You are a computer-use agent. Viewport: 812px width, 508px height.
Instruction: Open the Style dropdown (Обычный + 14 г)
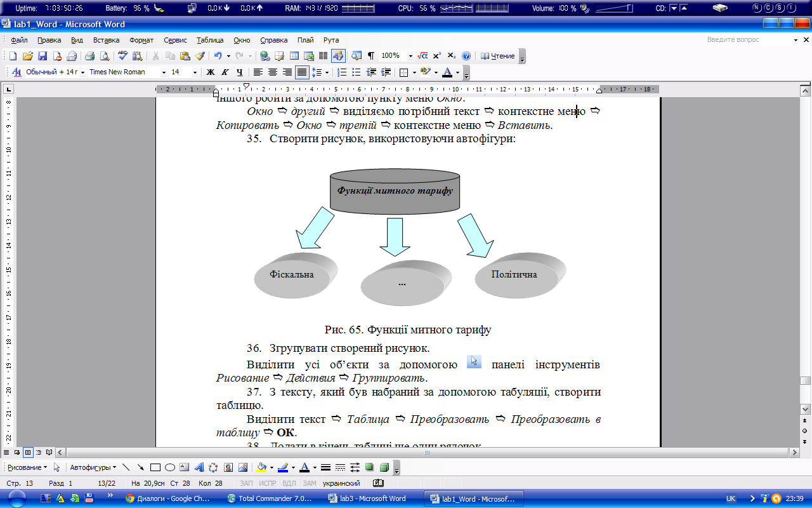(x=82, y=72)
